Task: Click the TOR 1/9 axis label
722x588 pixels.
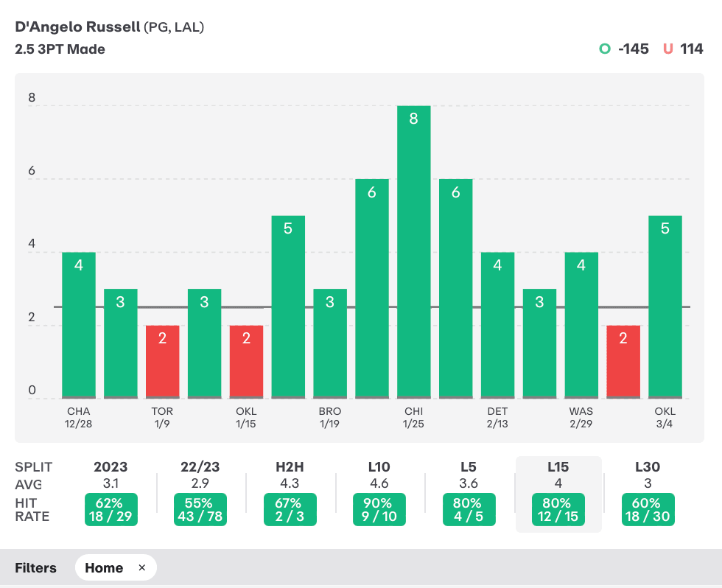Action: click(162, 417)
